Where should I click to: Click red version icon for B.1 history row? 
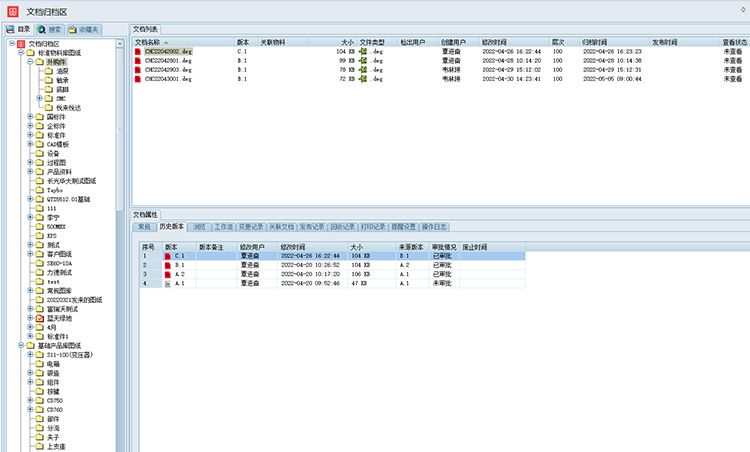167,265
